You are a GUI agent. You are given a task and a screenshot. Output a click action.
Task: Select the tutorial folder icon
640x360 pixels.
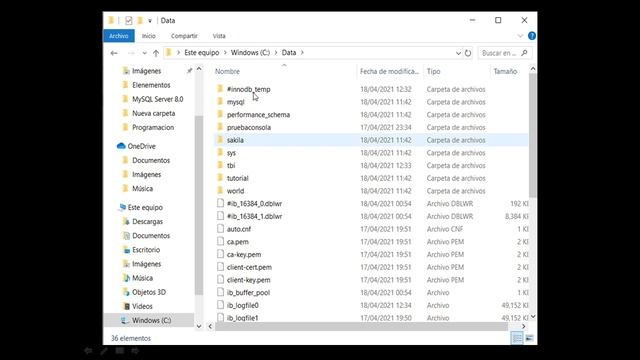(220, 178)
